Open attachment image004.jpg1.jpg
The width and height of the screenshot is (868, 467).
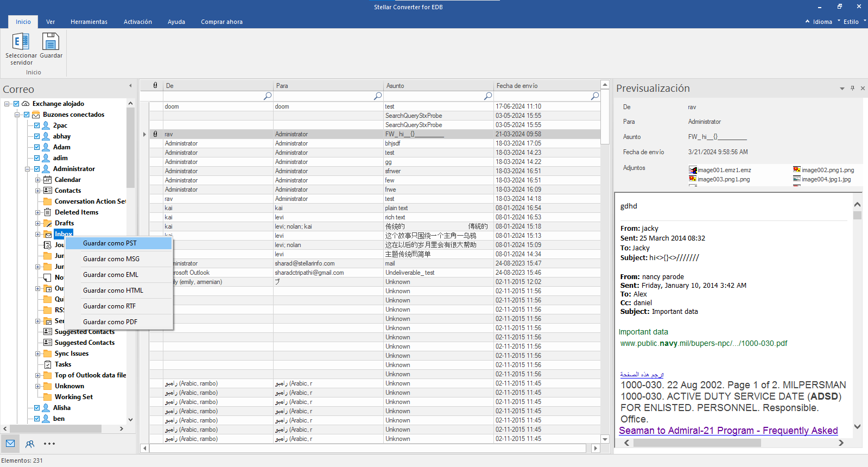(x=822, y=179)
